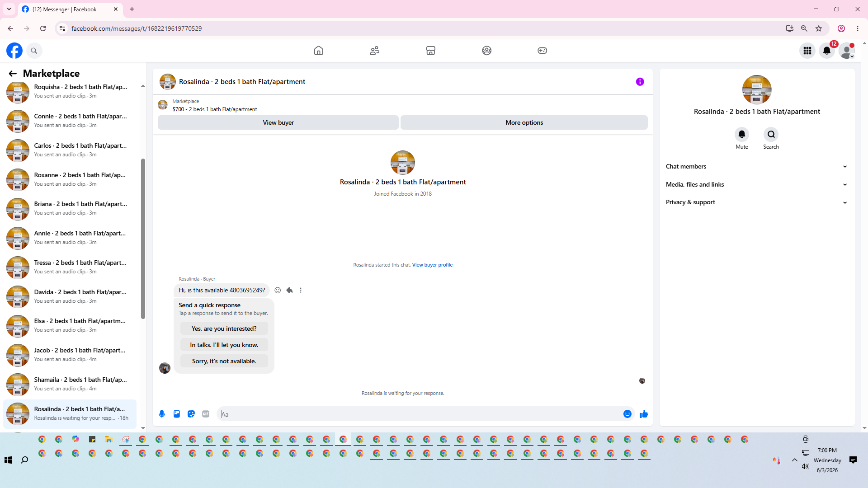This screenshot has height=488, width=868.
Task: Go back from Marketplace chat list
Action: [13, 74]
